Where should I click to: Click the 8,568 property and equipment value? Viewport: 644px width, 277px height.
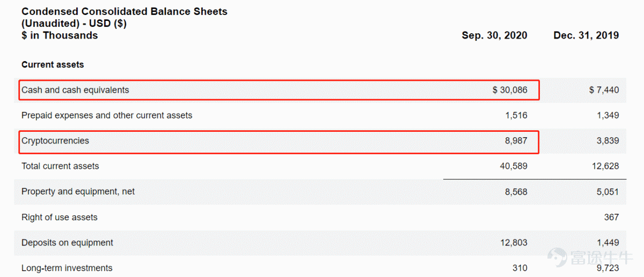tap(516, 191)
